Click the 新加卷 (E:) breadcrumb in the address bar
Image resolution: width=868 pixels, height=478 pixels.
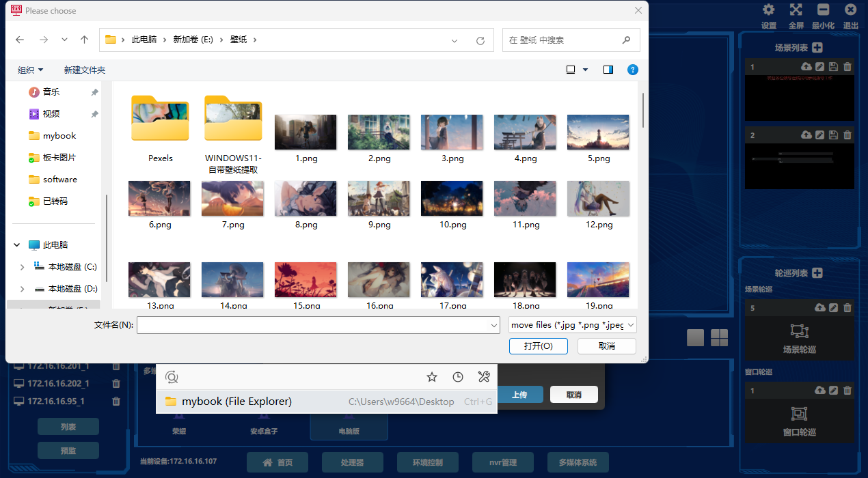(x=193, y=40)
